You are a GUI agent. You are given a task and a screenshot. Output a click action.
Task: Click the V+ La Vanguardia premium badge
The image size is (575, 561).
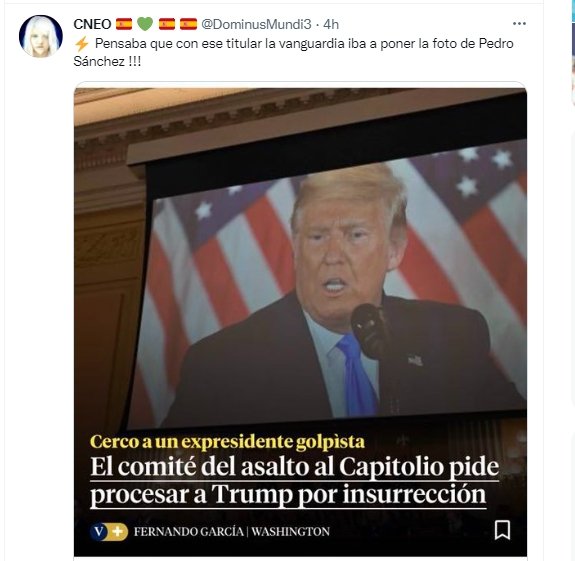109,532
